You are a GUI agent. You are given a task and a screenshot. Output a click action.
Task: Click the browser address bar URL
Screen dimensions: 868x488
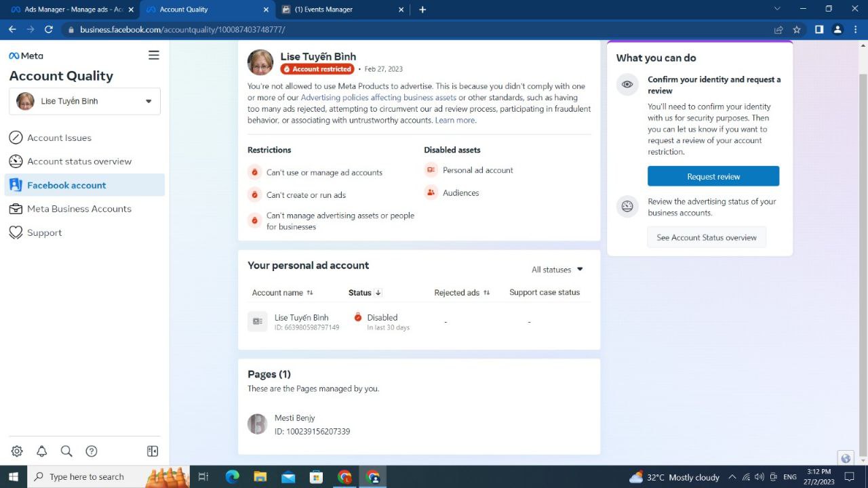[x=182, y=30]
